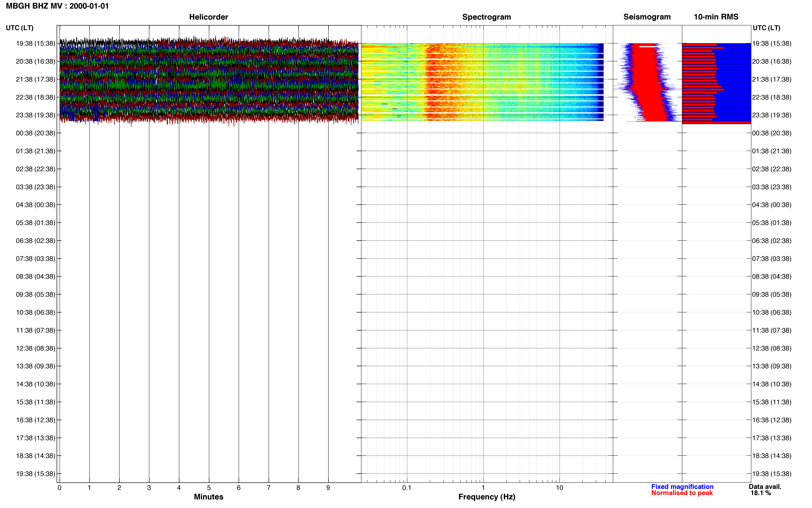Click the 20:38 (16:38) label beside the RMS panel
The image size is (812, 508).
[772, 61]
